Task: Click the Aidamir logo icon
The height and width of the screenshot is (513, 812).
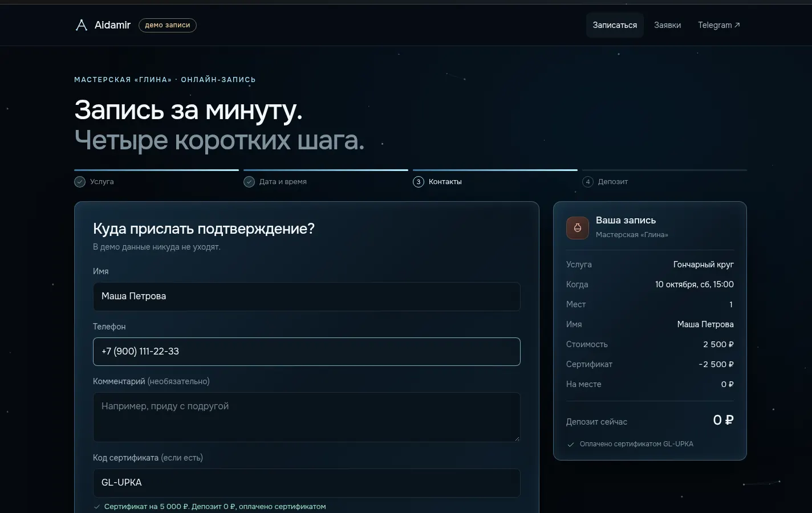Action: (x=82, y=25)
